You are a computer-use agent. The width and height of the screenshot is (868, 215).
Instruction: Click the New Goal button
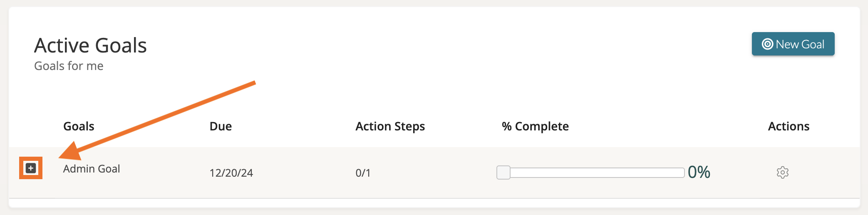793,44
